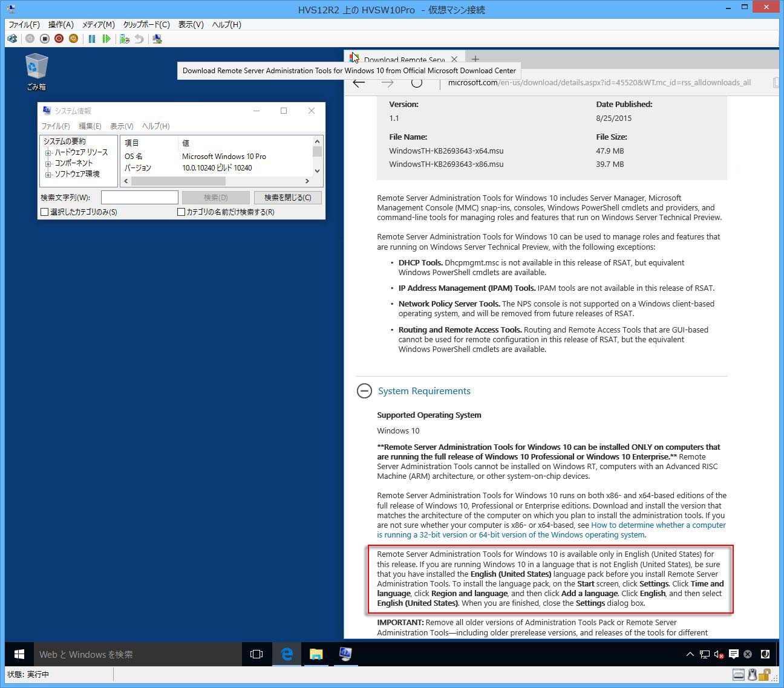Select the バージョン row value 10.0.10240
Screen dimensions: 784x688
[x=217, y=168]
